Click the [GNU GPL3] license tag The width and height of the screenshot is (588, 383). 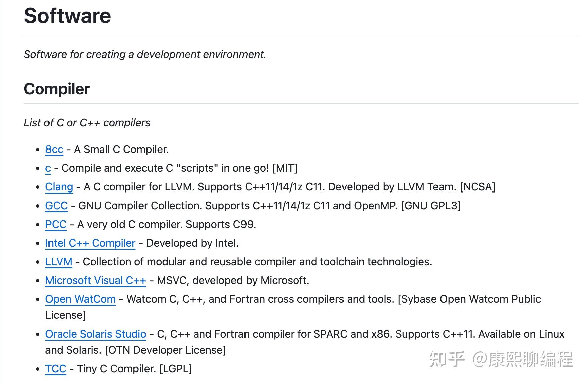(x=430, y=206)
